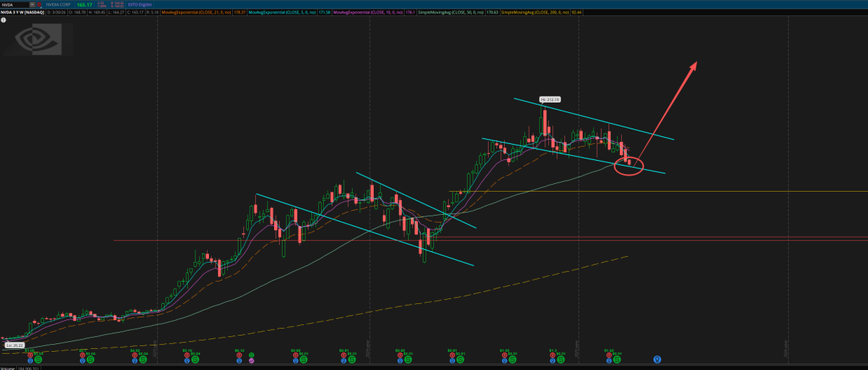
Task: Click the red earnings icon under $1.3
Action: click(x=552, y=355)
